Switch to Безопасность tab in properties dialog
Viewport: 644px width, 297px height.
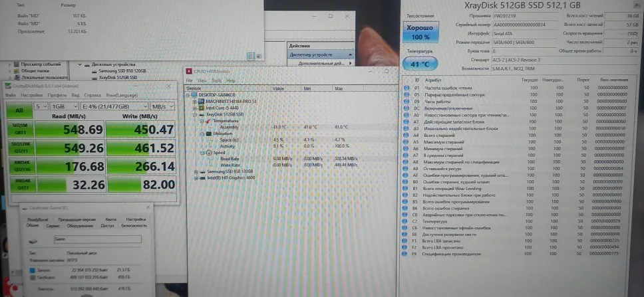pyautogui.click(x=134, y=226)
